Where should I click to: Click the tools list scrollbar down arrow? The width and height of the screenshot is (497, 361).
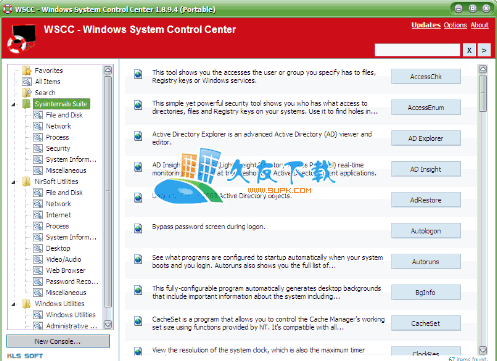483,350
